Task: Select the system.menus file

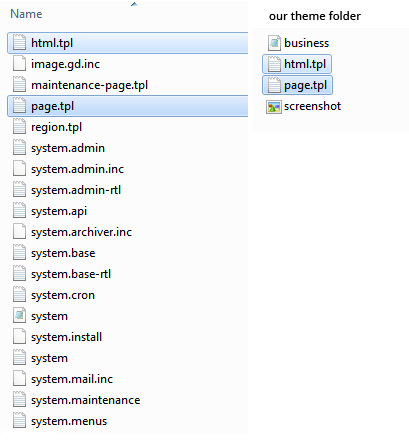Action: pos(128,421)
